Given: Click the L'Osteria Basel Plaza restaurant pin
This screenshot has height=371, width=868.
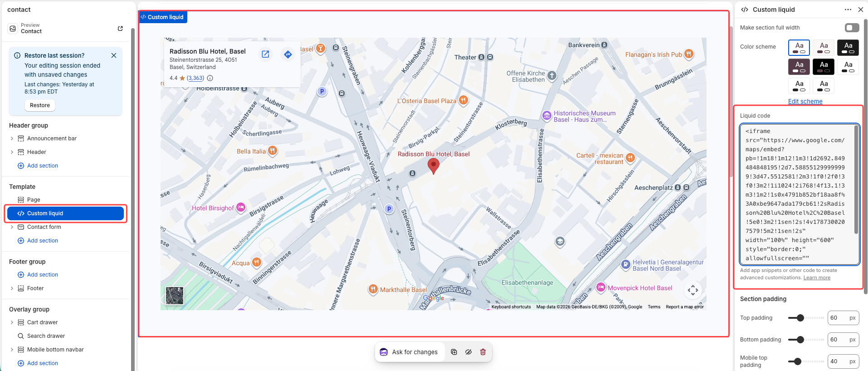Looking at the screenshot, I should 463,100.
